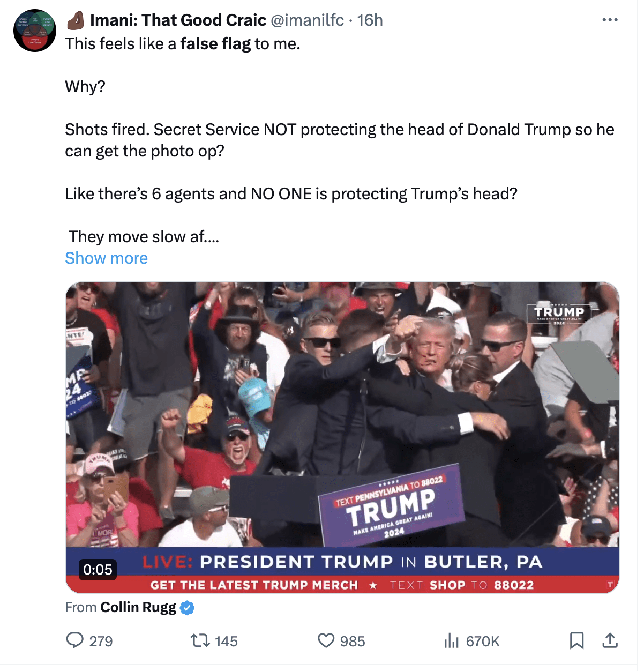Open the Collin Rugg source link
This screenshot has height=671, width=644.
(138, 607)
